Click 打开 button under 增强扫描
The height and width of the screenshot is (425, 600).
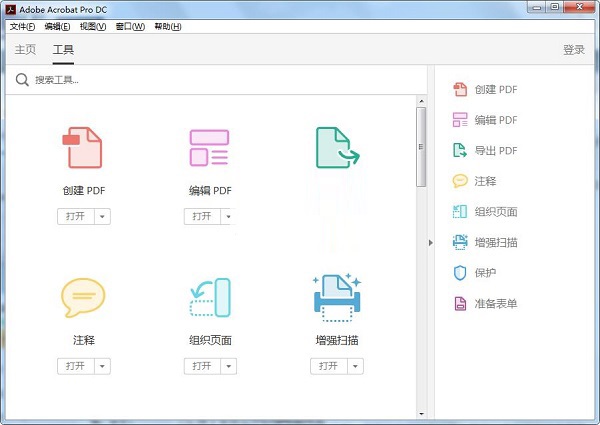click(x=329, y=366)
